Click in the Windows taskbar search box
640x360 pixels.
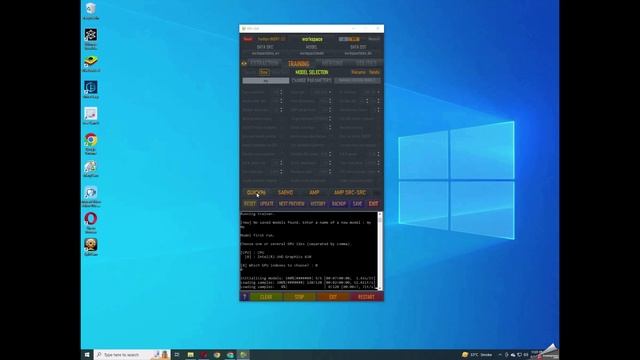coord(132,355)
